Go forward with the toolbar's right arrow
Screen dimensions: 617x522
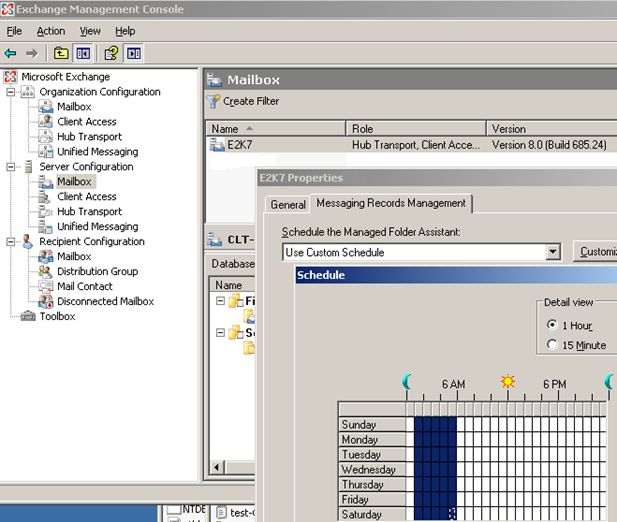31,53
